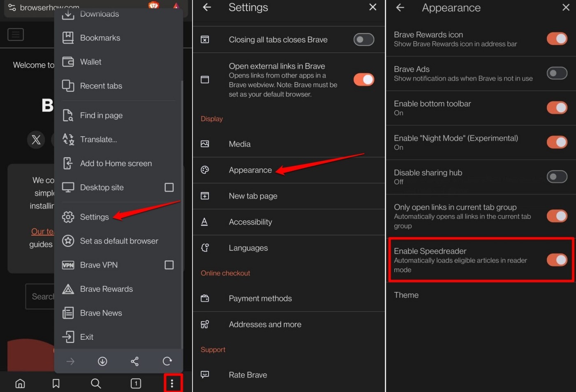Click the "Our te..." link on webpage
Viewport: 576px width, 392px height.
(x=42, y=231)
